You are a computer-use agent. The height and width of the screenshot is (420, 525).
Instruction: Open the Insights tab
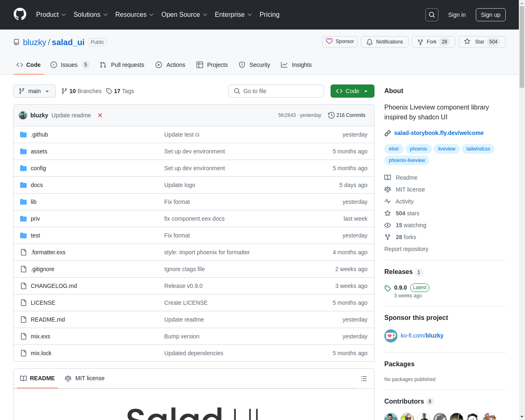click(296, 65)
